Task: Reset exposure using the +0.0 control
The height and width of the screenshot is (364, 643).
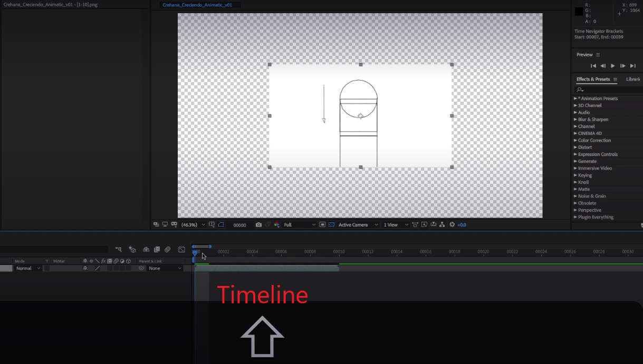Action: click(x=460, y=224)
